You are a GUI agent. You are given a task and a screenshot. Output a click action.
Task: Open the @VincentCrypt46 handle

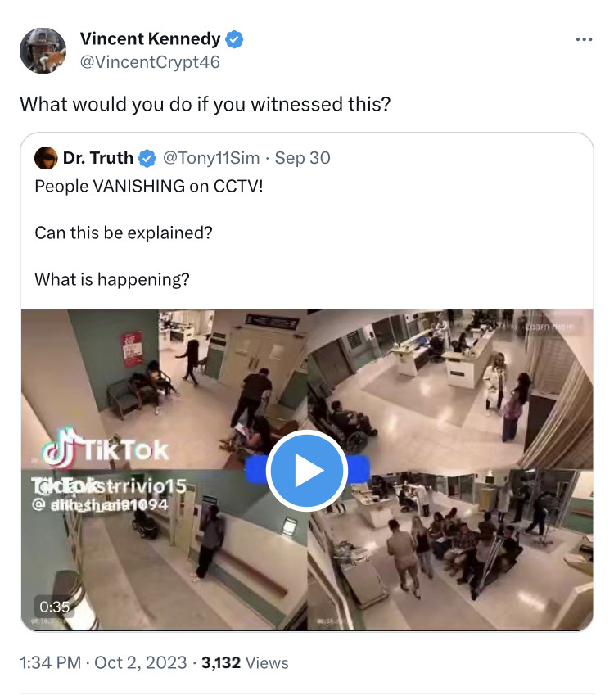150,61
